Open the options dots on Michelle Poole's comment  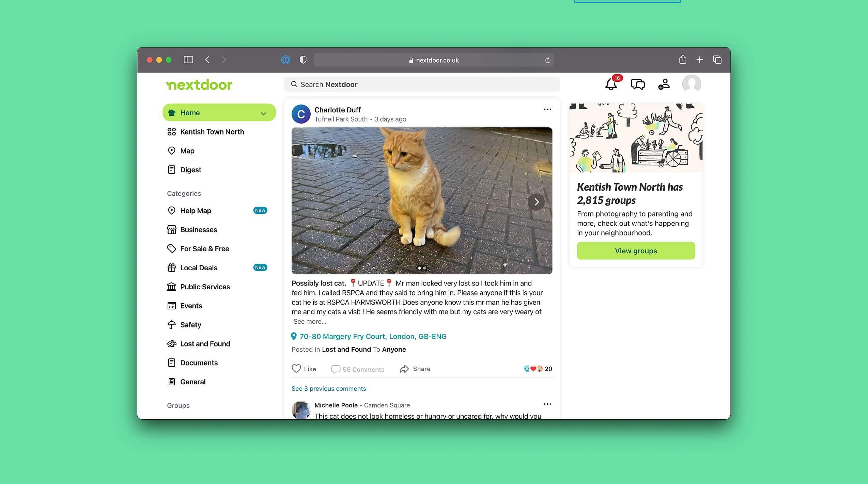(x=547, y=404)
